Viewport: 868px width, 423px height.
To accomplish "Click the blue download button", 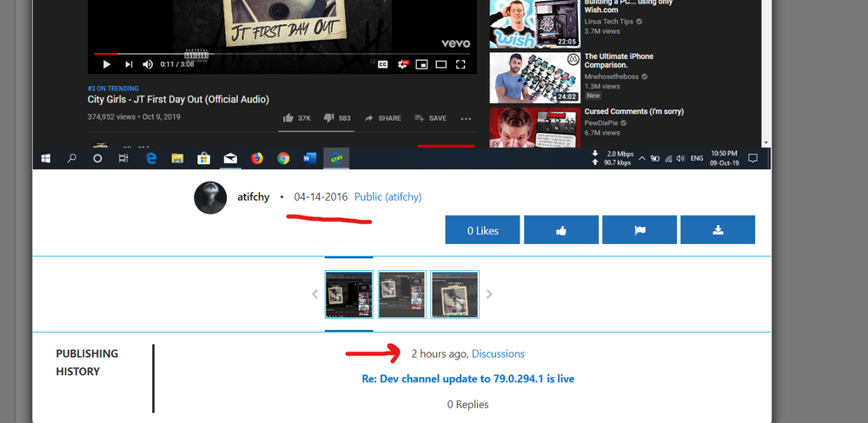I will tap(718, 230).
